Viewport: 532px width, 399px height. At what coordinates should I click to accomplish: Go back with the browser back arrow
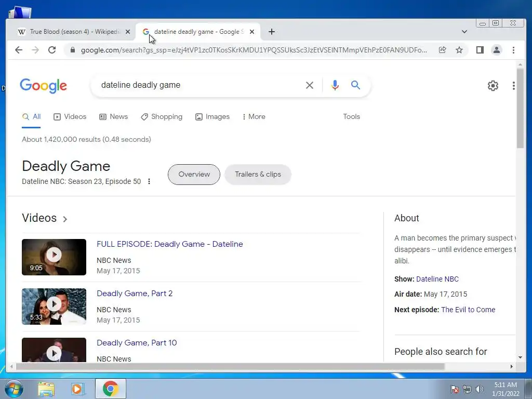click(x=19, y=50)
